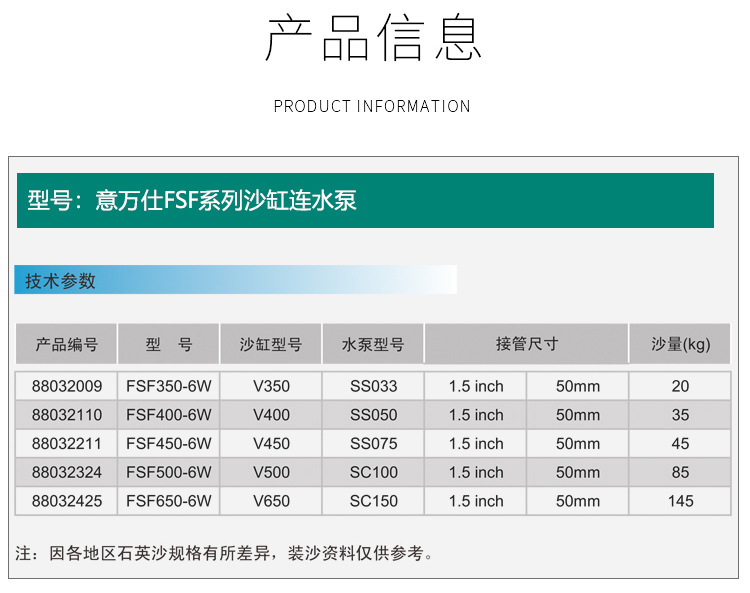Click the 接管尺寸 column header
This screenshot has height=593, width=750.
[527, 344]
